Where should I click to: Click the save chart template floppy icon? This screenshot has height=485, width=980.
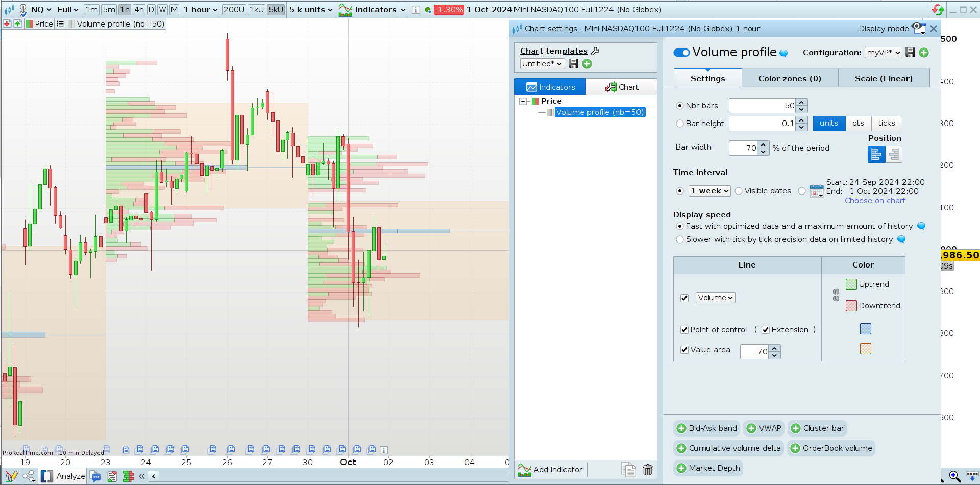(x=574, y=64)
